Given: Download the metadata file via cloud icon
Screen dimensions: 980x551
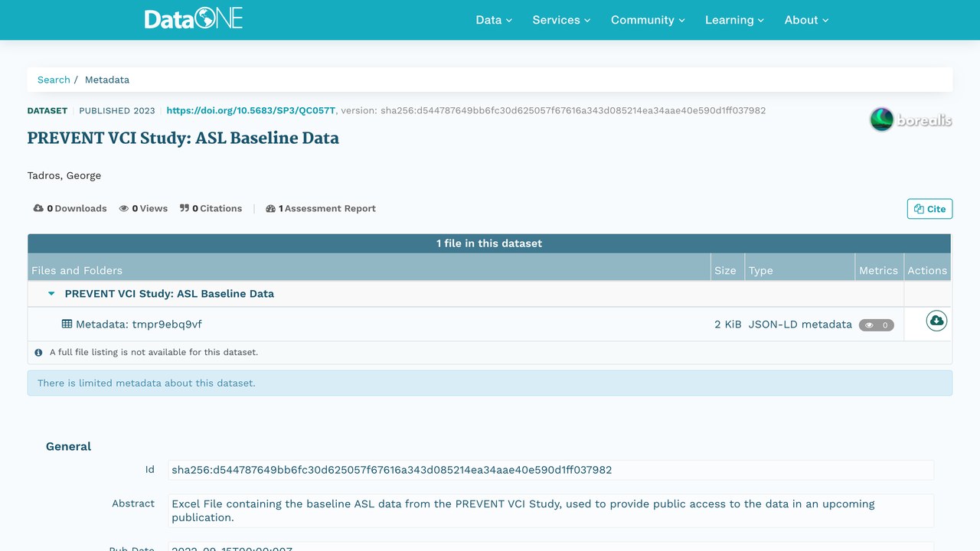Looking at the screenshot, I should click(936, 321).
